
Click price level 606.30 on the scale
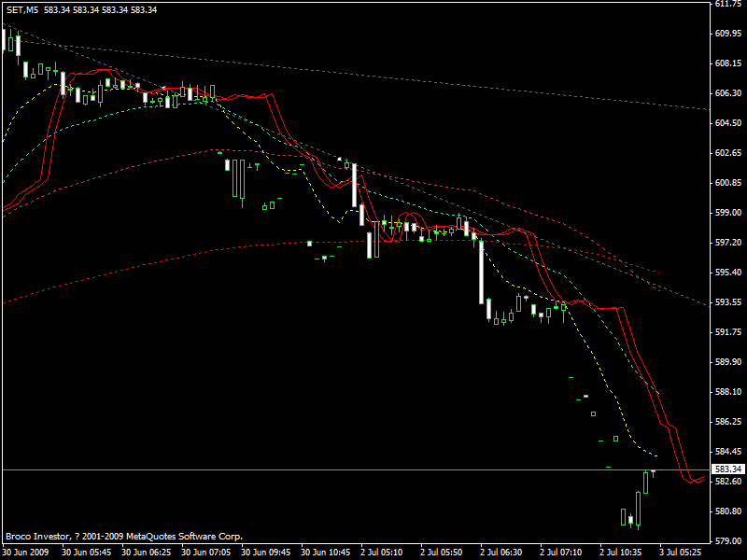pyautogui.click(x=728, y=93)
